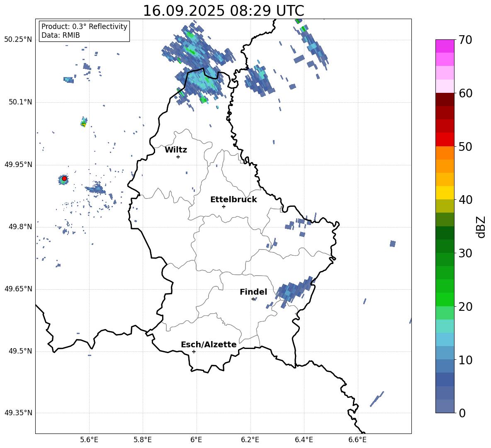Click the 6.2°E longitude label
491x448 pixels.
click(x=250, y=440)
